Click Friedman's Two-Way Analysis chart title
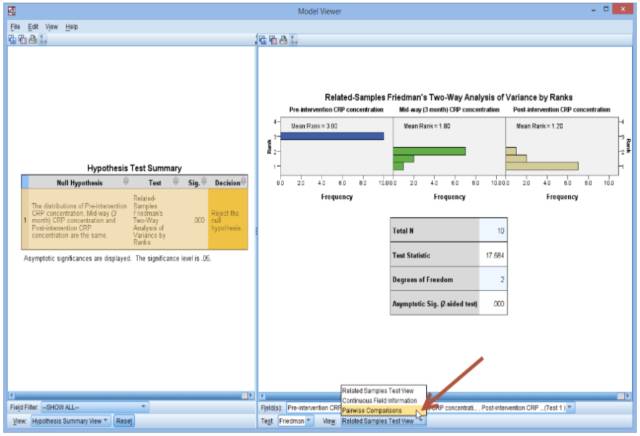640x436 pixels. (x=448, y=97)
